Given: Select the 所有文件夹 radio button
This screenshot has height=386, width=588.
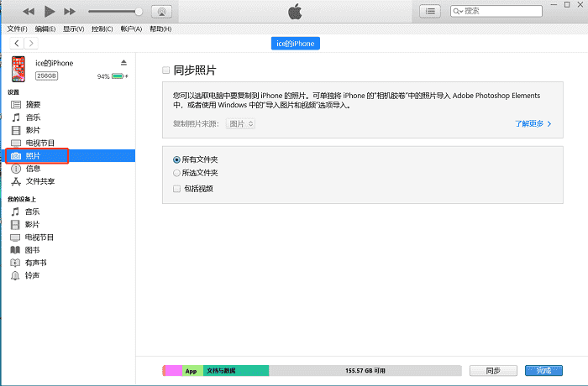Looking at the screenshot, I should [x=176, y=159].
